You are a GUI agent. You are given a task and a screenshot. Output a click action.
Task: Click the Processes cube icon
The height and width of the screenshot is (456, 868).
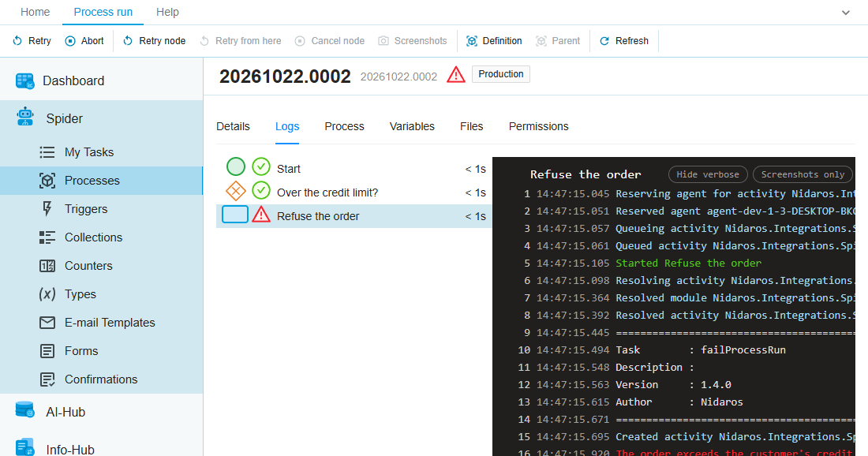(x=47, y=181)
